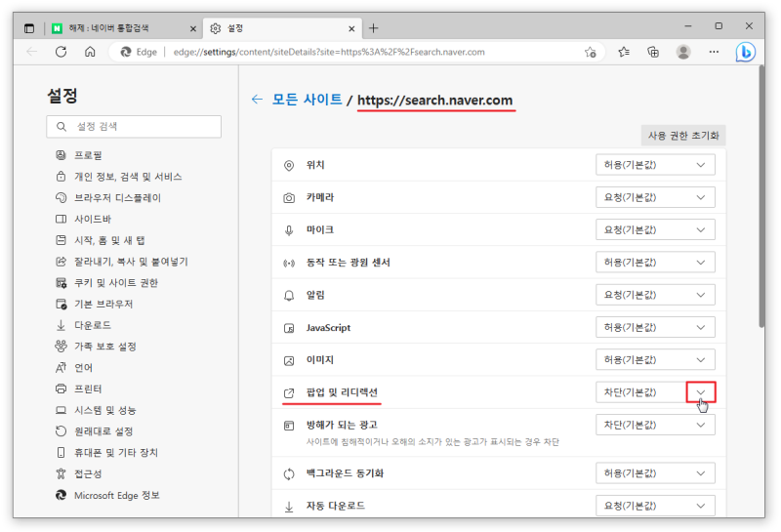The image size is (781, 532).
Task: Click the 설정 검색 search field
Action: point(134,127)
